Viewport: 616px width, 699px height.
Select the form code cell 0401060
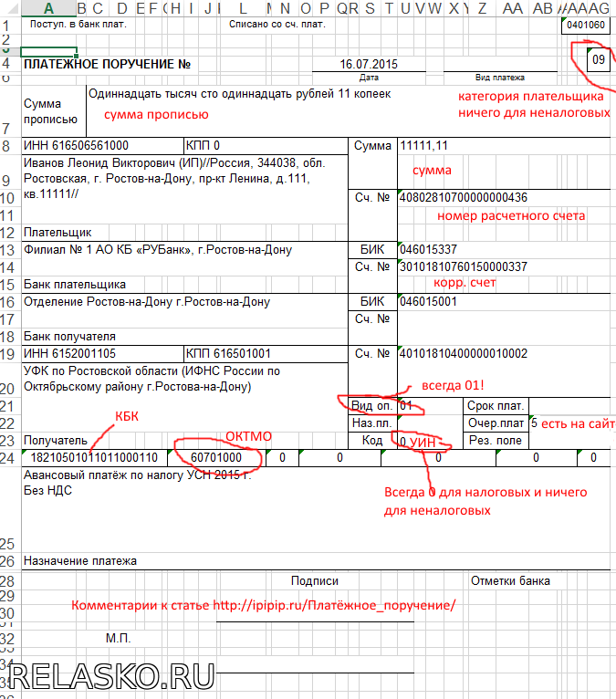coord(586,25)
